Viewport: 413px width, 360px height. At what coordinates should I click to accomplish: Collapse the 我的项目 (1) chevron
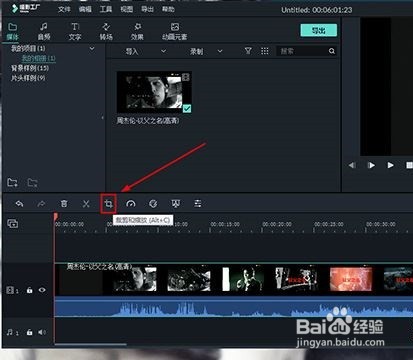tap(92, 49)
